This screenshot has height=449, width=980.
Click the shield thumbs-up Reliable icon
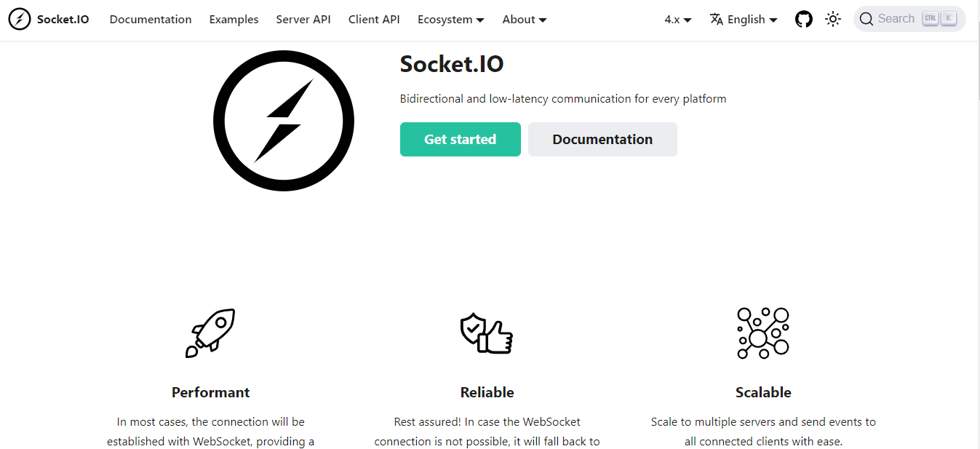coord(487,333)
